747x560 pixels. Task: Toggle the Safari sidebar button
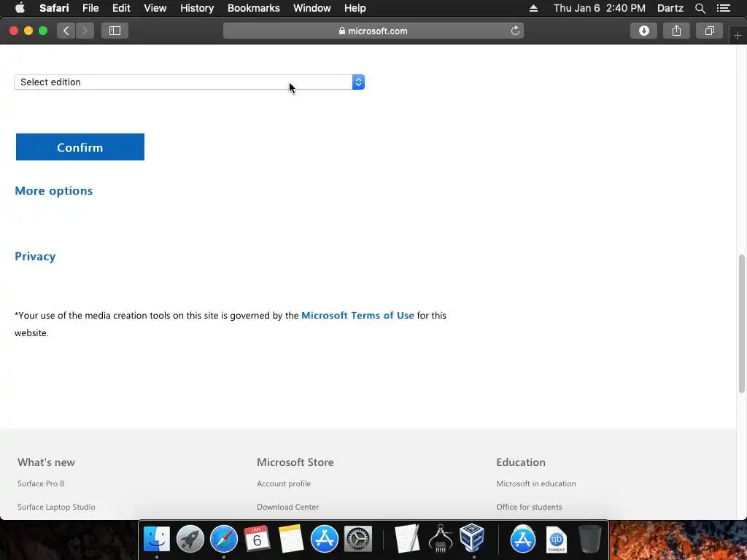click(x=115, y=31)
